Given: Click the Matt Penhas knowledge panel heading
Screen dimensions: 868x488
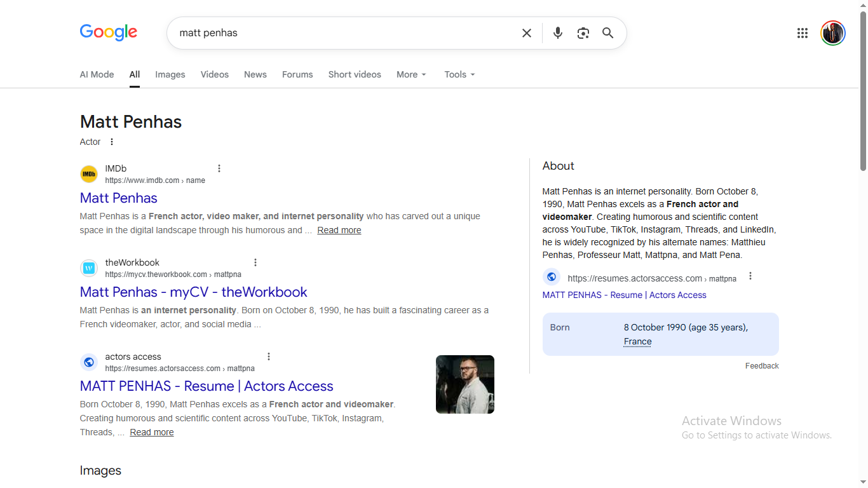Looking at the screenshot, I should tap(131, 122).
